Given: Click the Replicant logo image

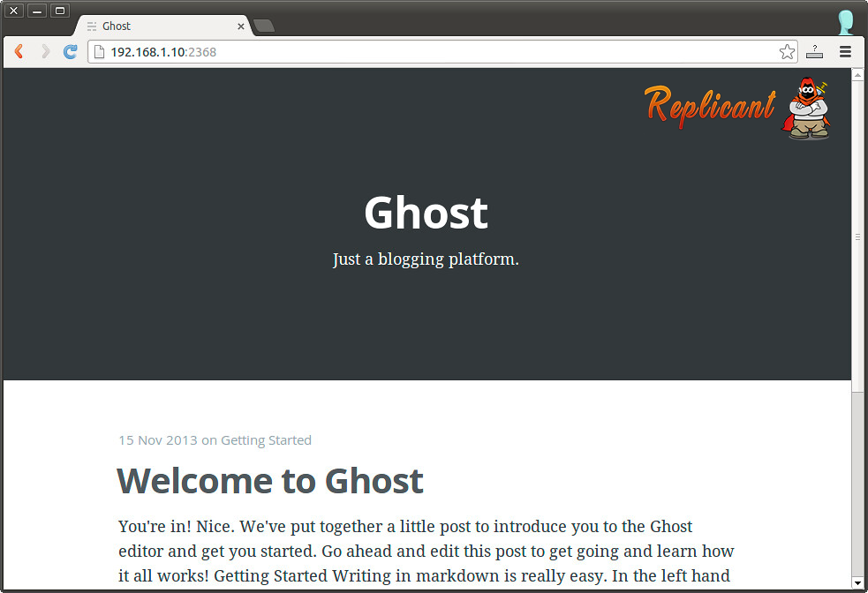Looking at the screenshot, I should [737, 108].
